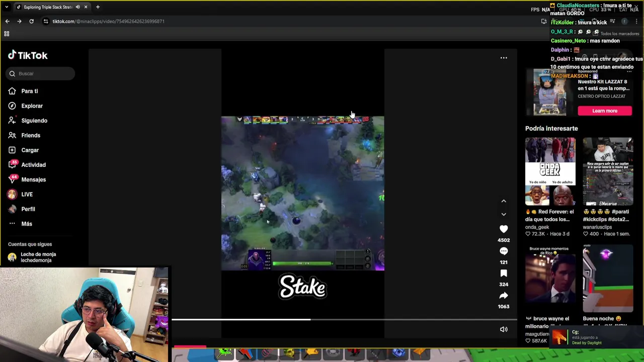Image resolution: width=644 pixels, height=362 pixels.
Task: Open the wanariusclips suggested video thumbnail
Action: point(608,171)
